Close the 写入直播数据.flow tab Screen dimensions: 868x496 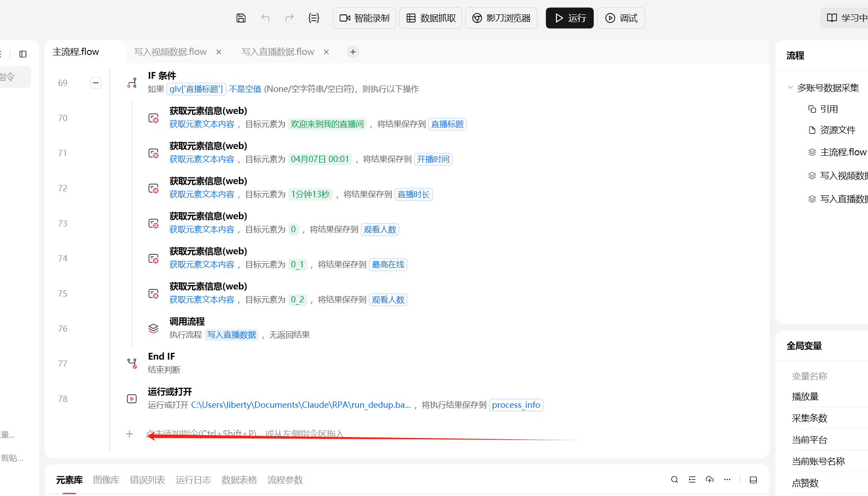click(x=326, y=51)
